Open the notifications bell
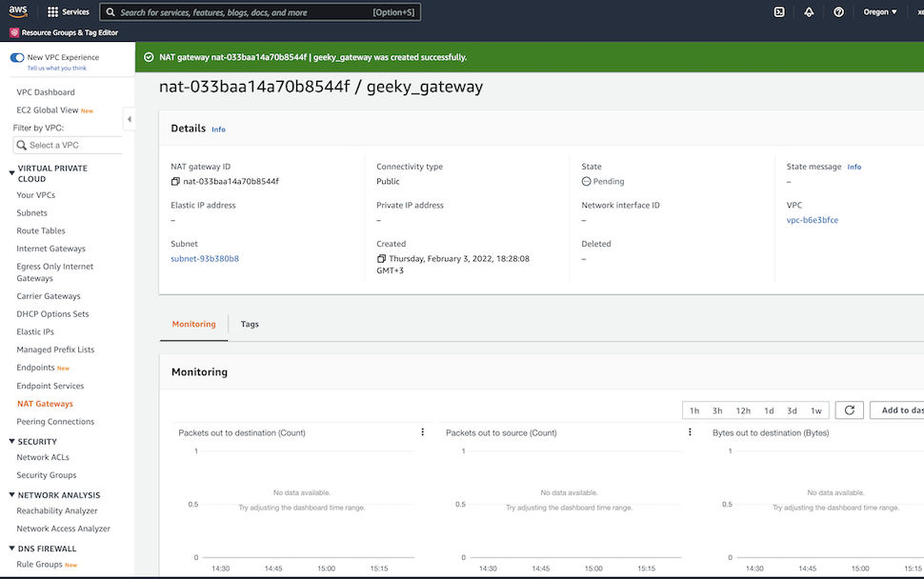Screen dimensions: 924x579 click(x=809, y=11)
